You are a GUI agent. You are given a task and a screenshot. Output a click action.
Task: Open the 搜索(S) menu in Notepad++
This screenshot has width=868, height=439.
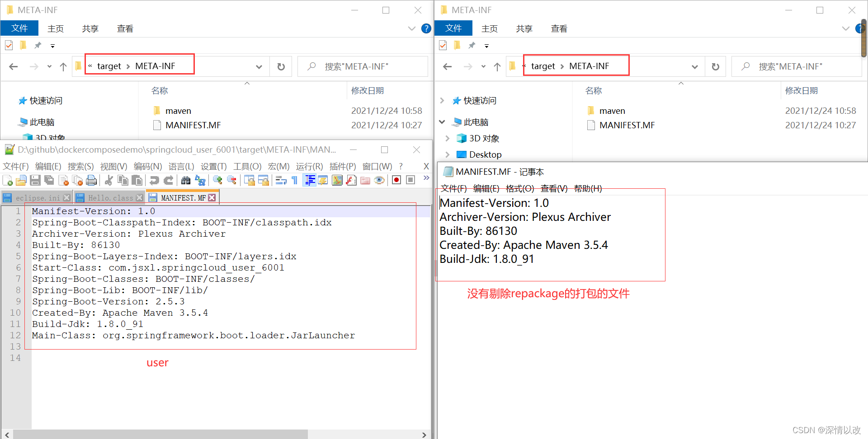click(x=81, y=167)
